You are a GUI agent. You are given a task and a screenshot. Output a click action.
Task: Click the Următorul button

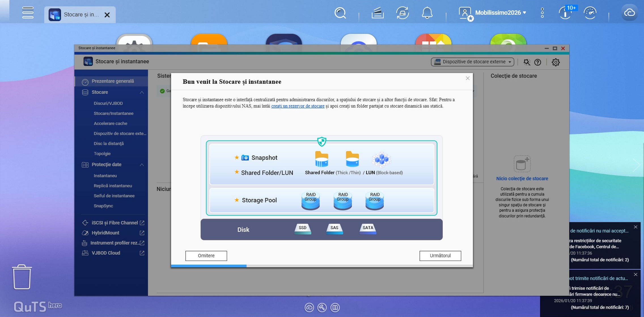tap(440, 256)
